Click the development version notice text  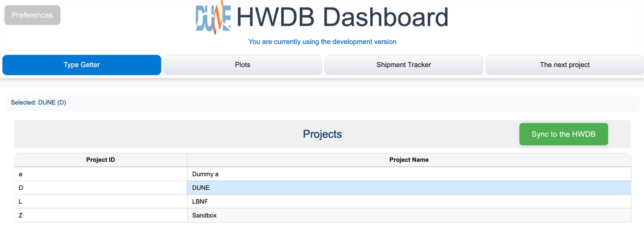click(x=322, y=42)
